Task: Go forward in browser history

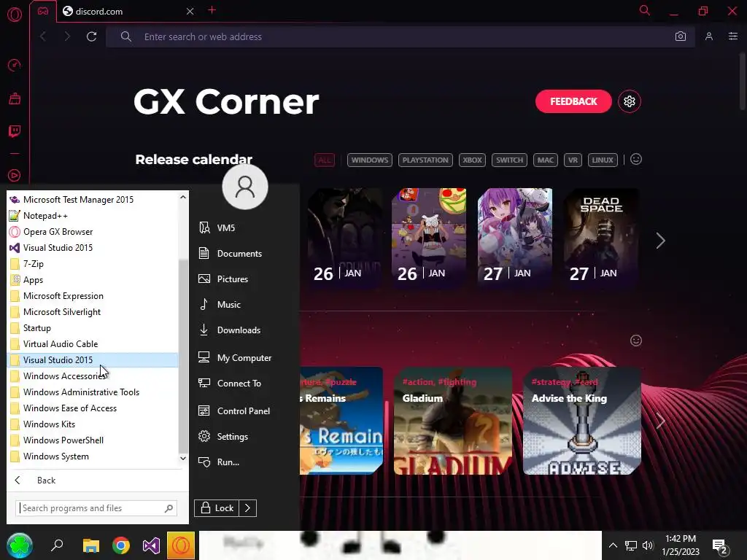Action: [66, 36]
